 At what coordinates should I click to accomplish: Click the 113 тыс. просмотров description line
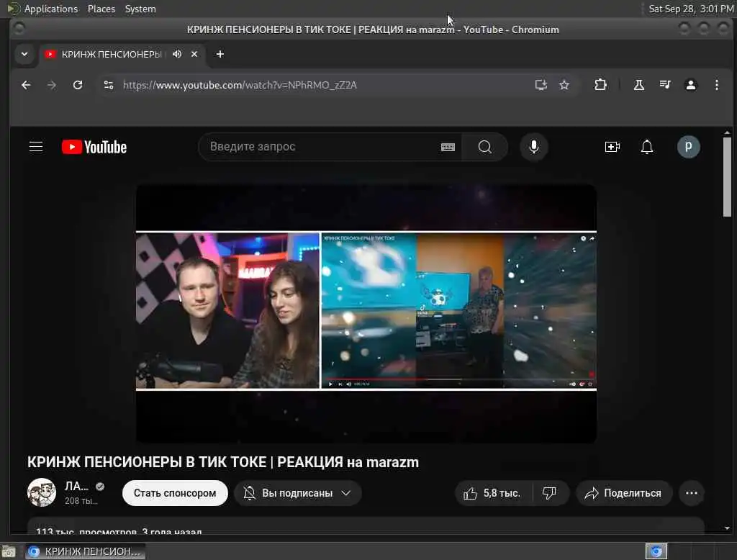pos(119,531)
